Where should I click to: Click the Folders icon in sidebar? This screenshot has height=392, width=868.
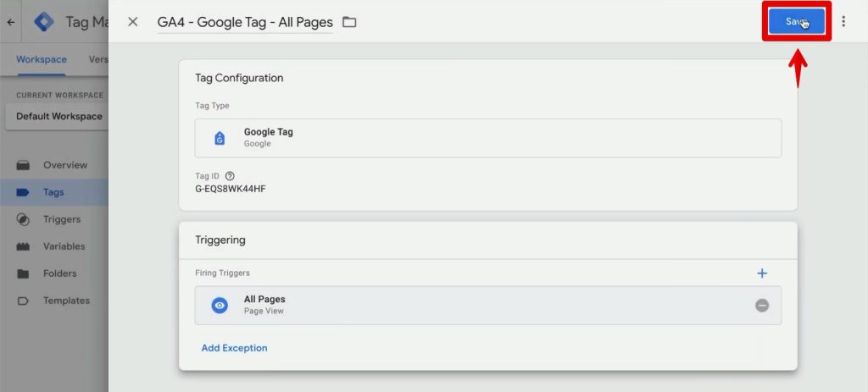click(23, 273)
